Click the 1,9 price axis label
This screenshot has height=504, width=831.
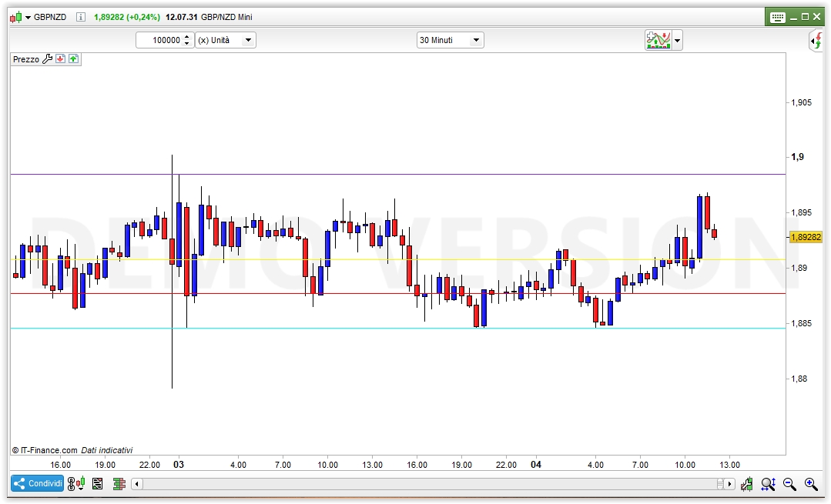click(797, 157)
